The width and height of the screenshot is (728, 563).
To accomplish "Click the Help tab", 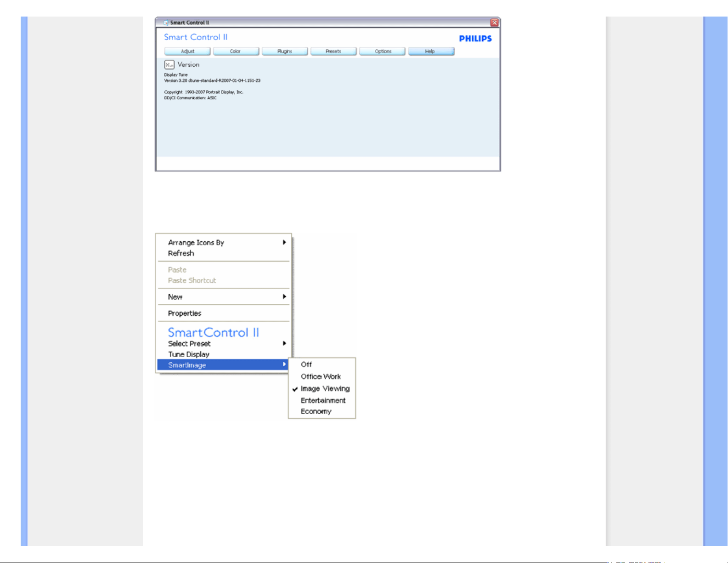I will click(x=431, y=51).
